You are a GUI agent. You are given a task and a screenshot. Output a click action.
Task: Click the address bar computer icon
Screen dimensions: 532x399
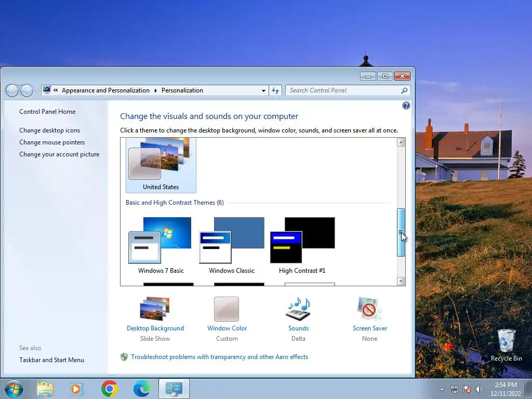coord(47,90)
